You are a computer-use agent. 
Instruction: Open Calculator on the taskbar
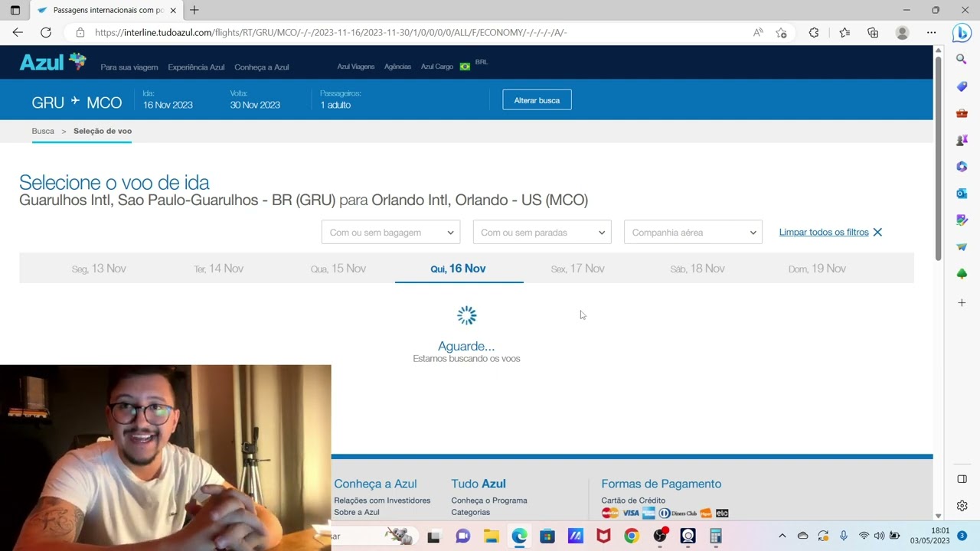click(716, 536)
